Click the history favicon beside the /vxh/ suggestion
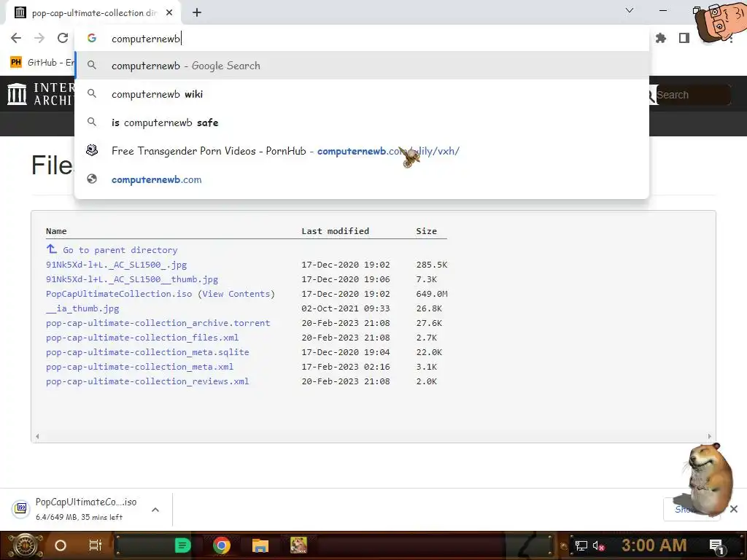This screenshot has width=747, height=560. coord(92,150)
